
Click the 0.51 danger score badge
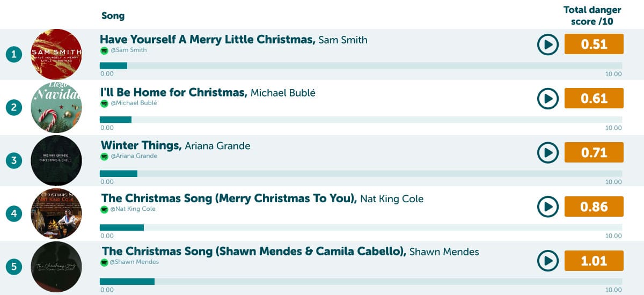594,44
